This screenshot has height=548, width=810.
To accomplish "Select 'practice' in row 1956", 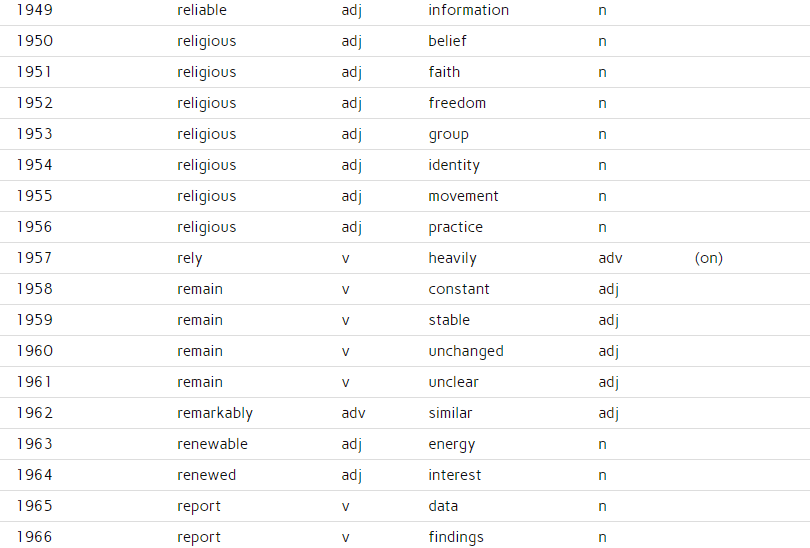I will (456, 228).
